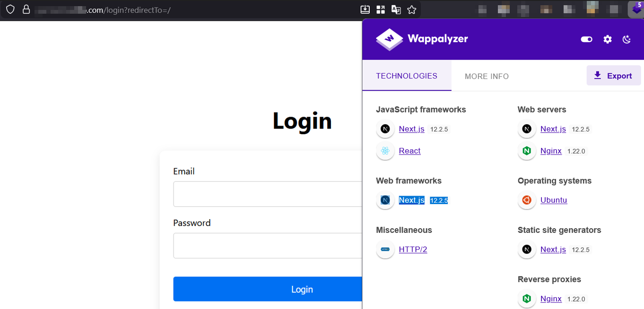Click the install app icon in address bar
644x309 pixels.
365,9
